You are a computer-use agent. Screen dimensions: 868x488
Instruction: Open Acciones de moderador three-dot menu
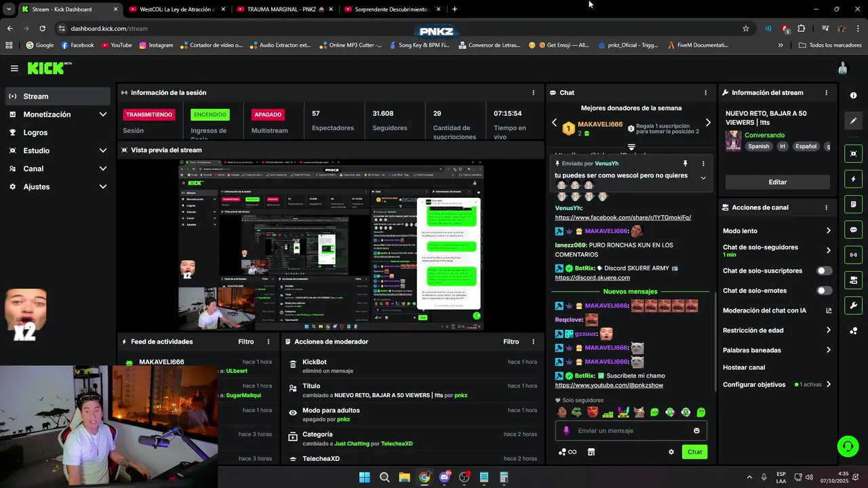tap(533, 342)
